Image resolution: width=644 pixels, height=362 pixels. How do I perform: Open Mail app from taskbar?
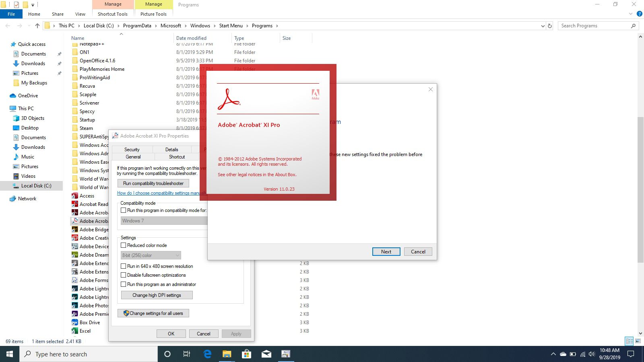(x=266, y=354)
